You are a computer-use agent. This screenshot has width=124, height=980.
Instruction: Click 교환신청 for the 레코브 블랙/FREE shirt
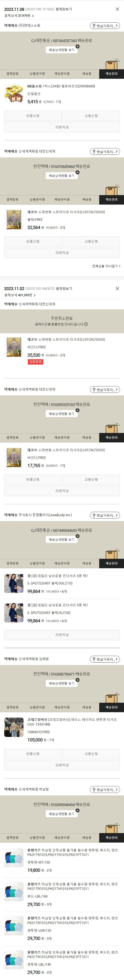pyautogui.click(x=91, y=242)
